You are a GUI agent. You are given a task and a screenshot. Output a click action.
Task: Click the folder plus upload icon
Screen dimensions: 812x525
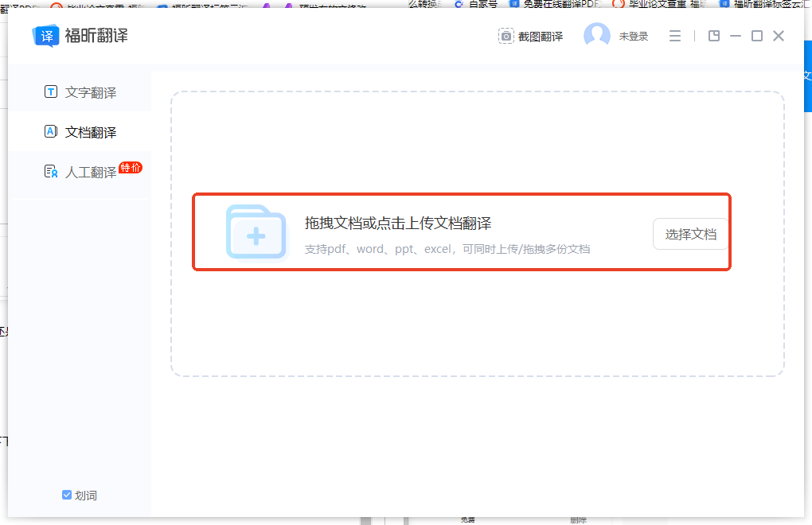point(256,232)
